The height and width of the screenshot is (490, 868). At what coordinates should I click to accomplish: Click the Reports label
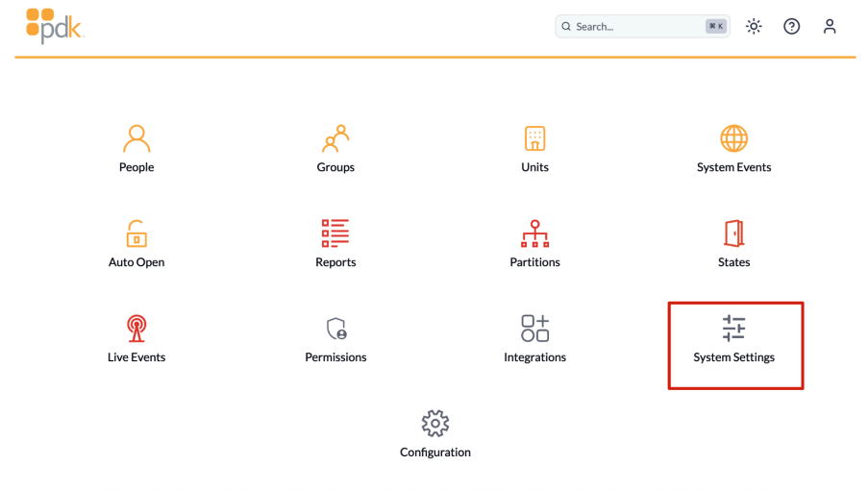tap(335, 262)
